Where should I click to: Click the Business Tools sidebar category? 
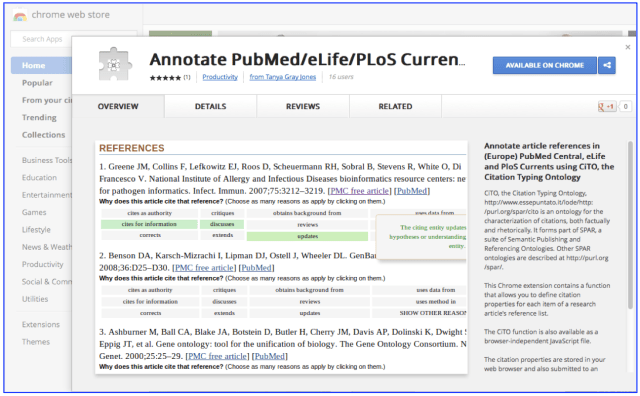47,160
